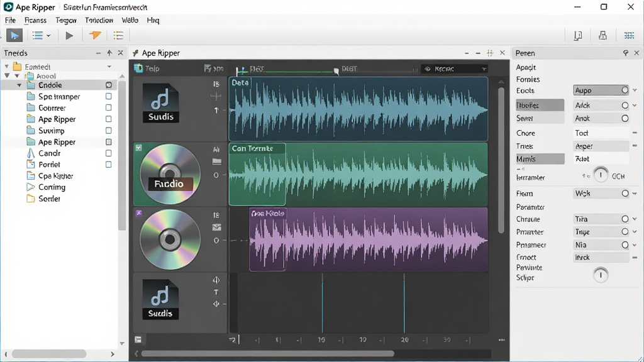Select the Can Termke audio clip
Image resolution: width=644 pixels, height=362 pixels.
257,174
